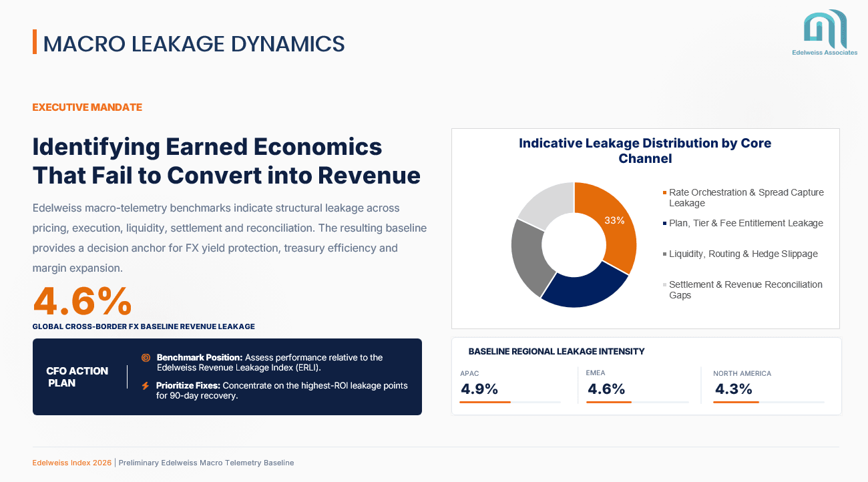Click the APAC intensity progress bar
This screenshot has height=482, width=868.
tap(510, 402)
